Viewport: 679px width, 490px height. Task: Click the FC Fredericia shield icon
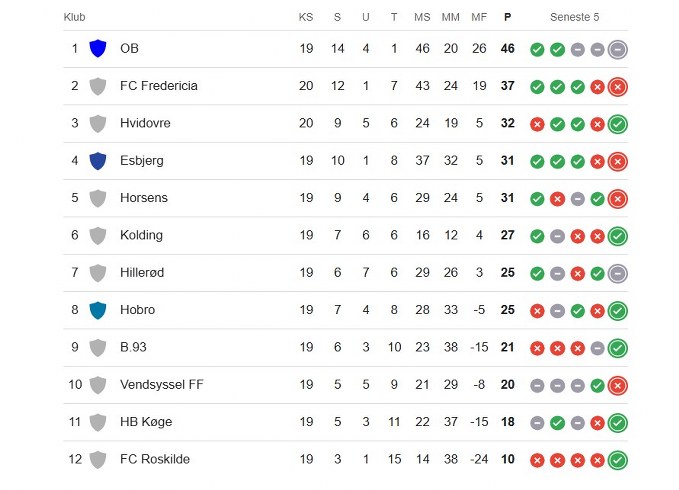(x=97, y=86)
